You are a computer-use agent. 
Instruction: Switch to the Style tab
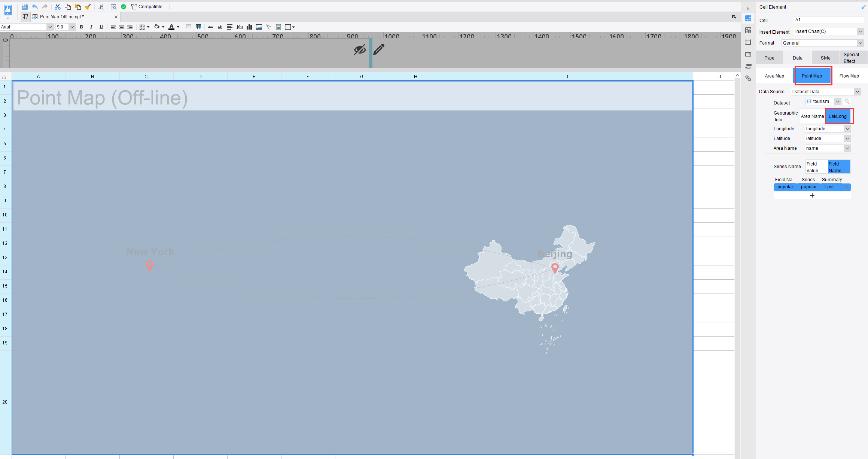(825, 58)
